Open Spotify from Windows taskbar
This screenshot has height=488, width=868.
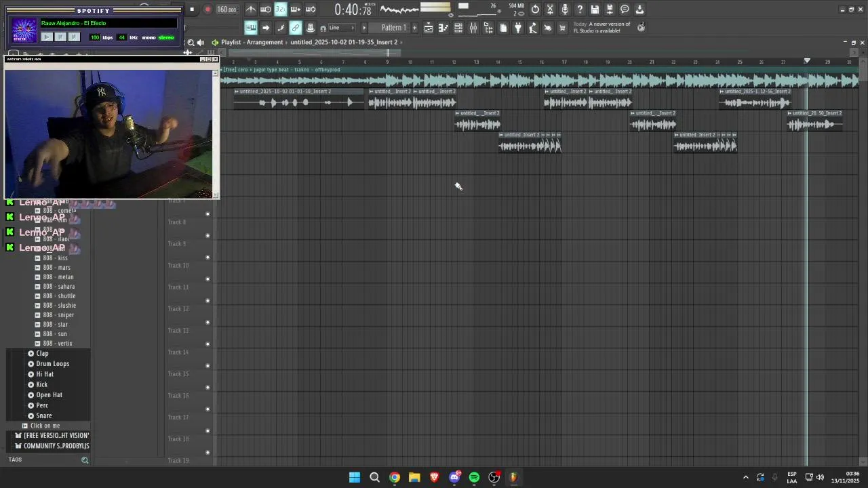pyautogui.click(x=475, y=477)
